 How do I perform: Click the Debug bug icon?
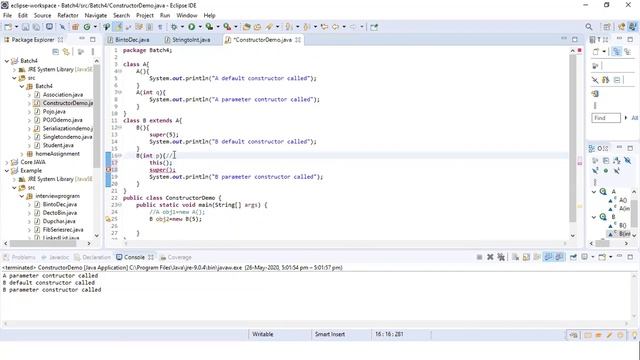point(174,27)
